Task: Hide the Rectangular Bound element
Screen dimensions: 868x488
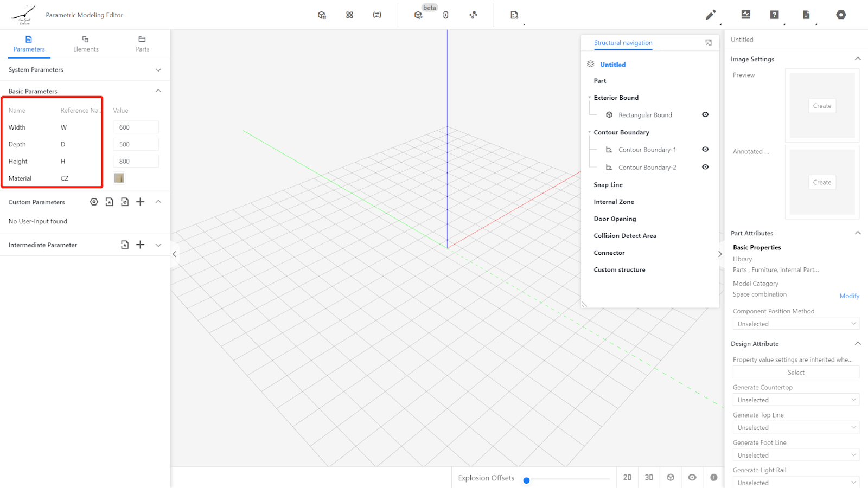Action: [x=705, y=114]
